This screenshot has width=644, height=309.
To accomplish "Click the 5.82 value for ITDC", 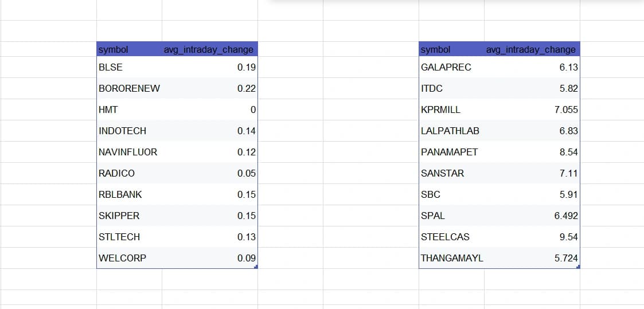I will pyautogui.click(x=532, y=88).
